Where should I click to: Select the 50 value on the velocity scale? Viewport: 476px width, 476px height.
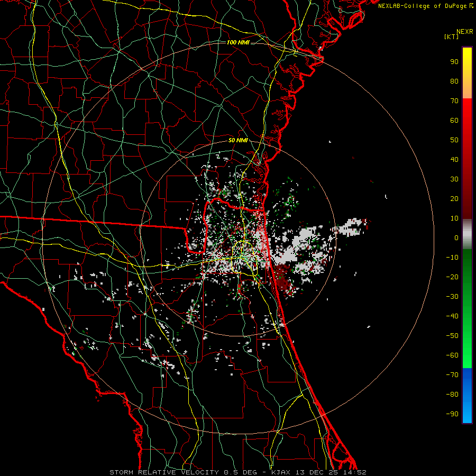coord(454,140)
